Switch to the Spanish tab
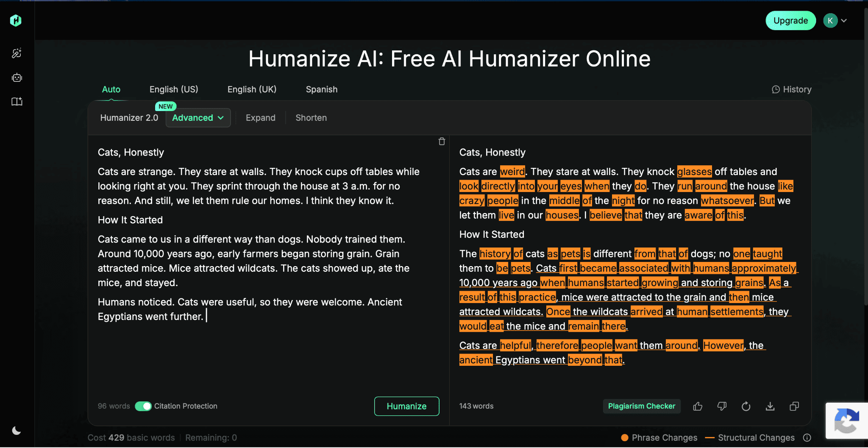Screen dimensions: 868x448 [322, 89]
